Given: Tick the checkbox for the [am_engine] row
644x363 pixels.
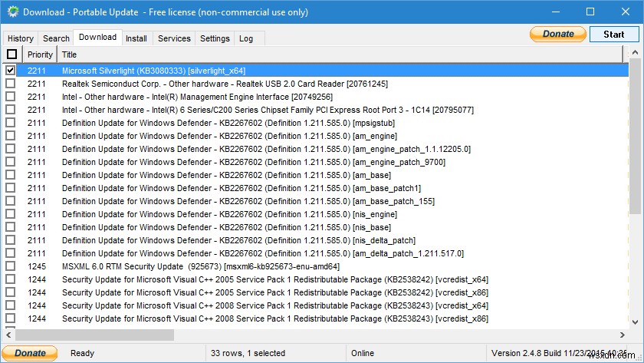Looking at the screenshot, I should pyautogui.click(x=10, y=136).
